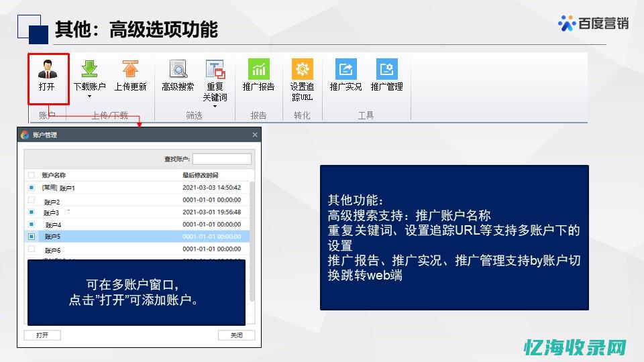Click the 推广管理 tool icon
This screenshot has width=644, height=362.
(386, 70)
